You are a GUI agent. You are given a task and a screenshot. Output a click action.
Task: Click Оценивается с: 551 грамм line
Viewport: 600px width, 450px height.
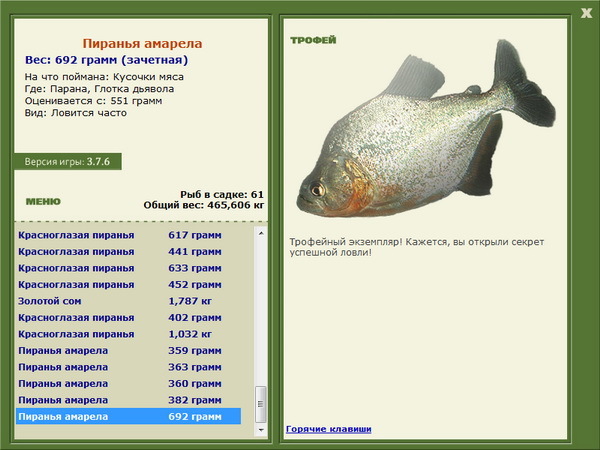tap(93, 101)
